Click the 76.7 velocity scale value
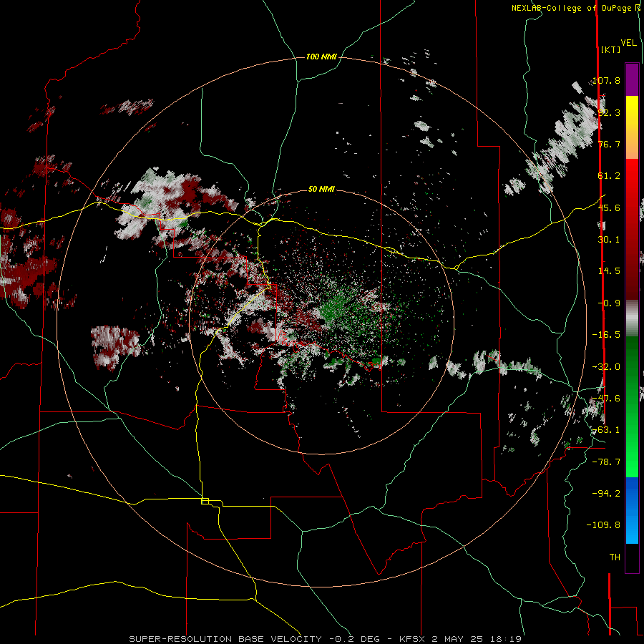Viewport: 644px width, 644px height. coord(609,144)
